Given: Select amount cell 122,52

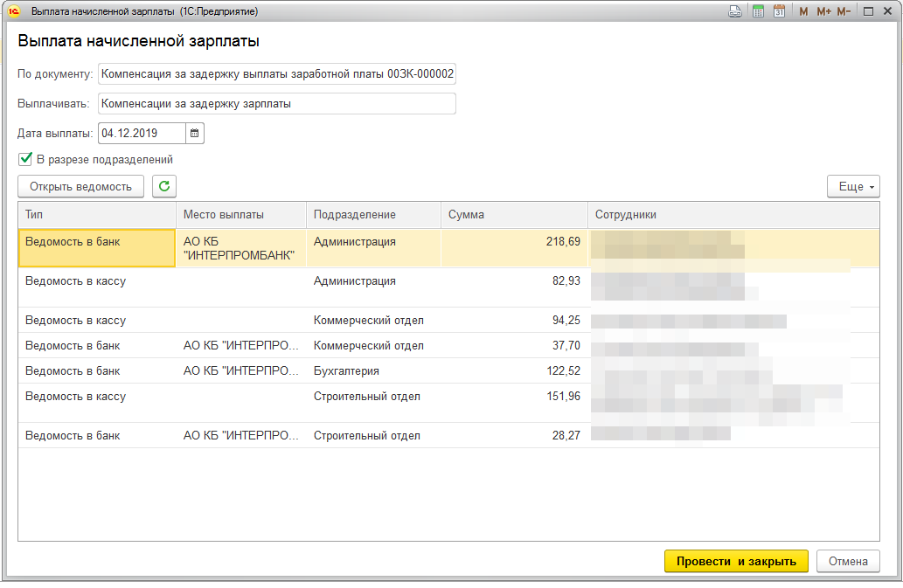Looking at the screenshot, I should click(x=514, y=370).
